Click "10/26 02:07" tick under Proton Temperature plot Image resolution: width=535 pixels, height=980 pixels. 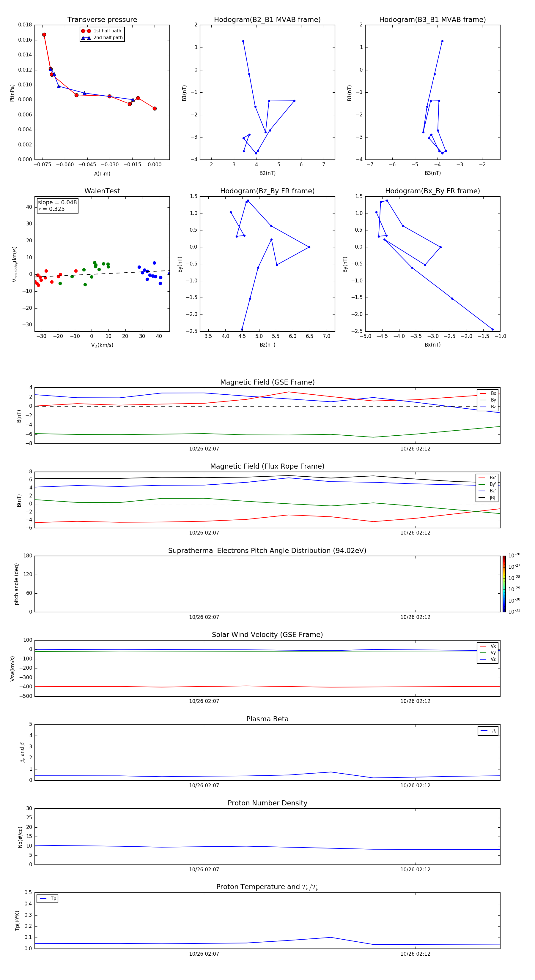tap(204, 954)
